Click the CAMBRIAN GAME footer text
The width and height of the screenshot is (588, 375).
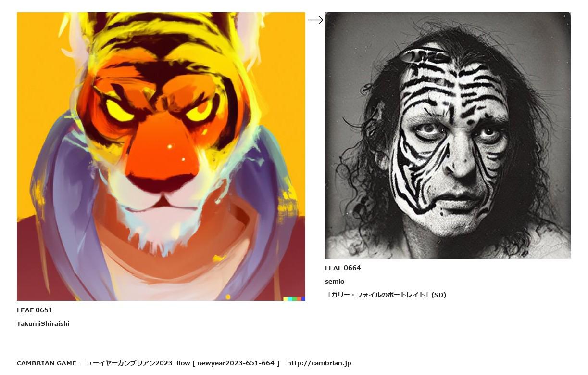pos(47,363)
